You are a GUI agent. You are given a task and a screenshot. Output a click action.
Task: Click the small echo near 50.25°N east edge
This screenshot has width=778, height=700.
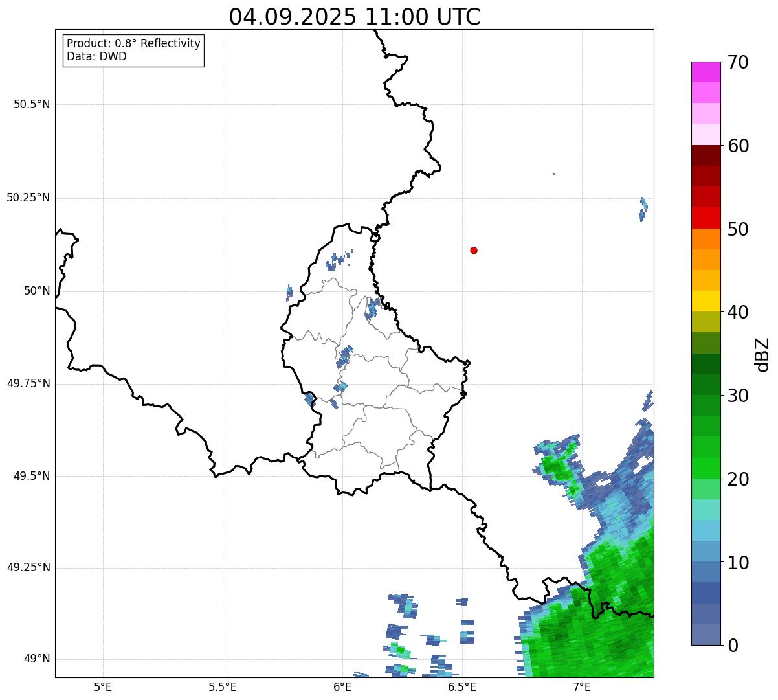tap(643, 209)
